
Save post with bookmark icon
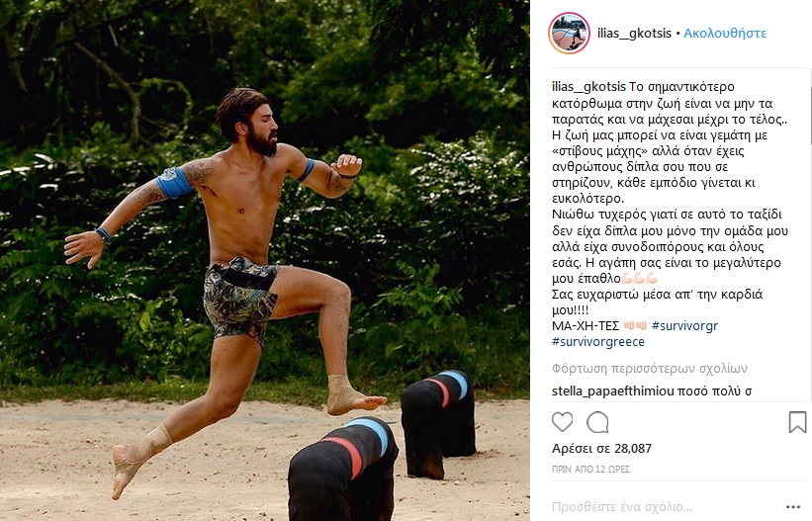coord(797,422)
